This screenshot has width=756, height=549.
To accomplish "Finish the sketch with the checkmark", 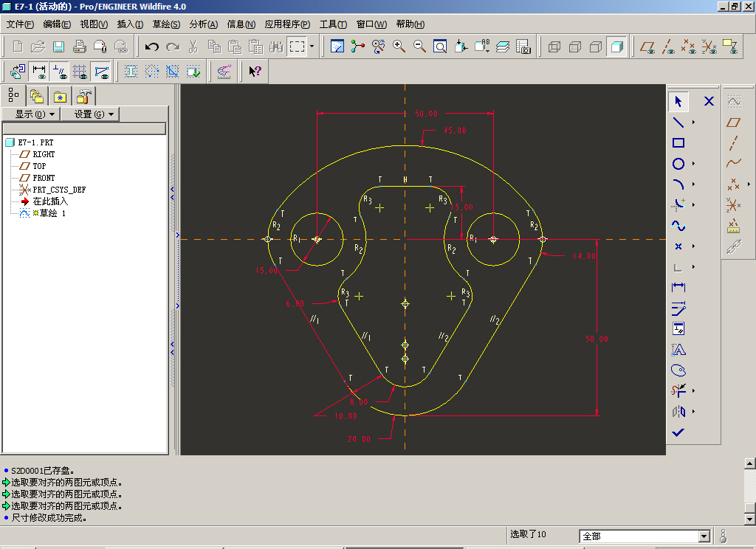I will [x=678, y=432].
